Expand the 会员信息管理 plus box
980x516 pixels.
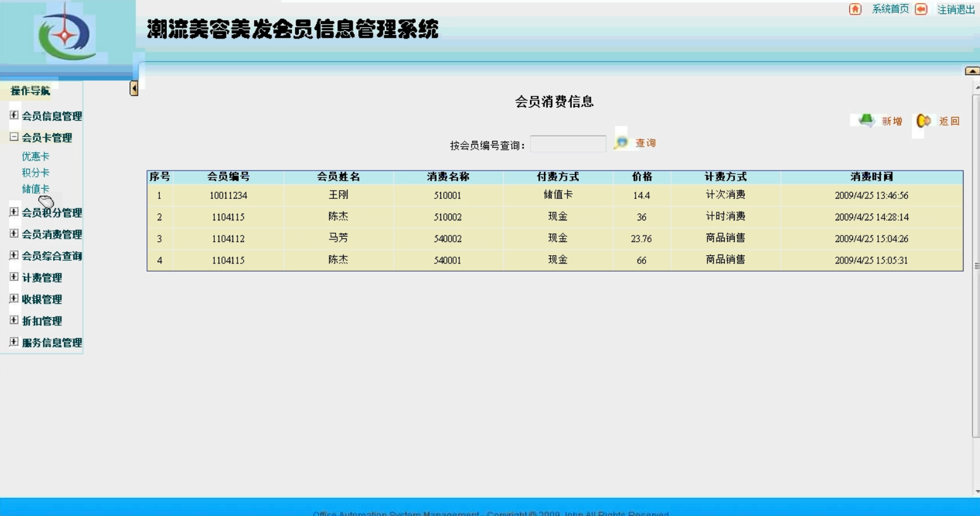coord(14,115)
